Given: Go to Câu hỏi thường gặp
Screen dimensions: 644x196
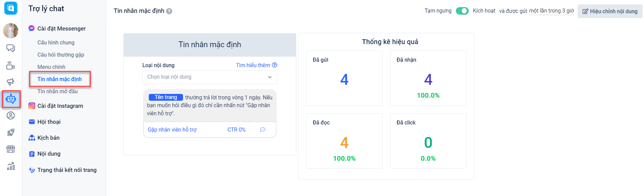Looking at the screenshot, I should coord(61,55).
